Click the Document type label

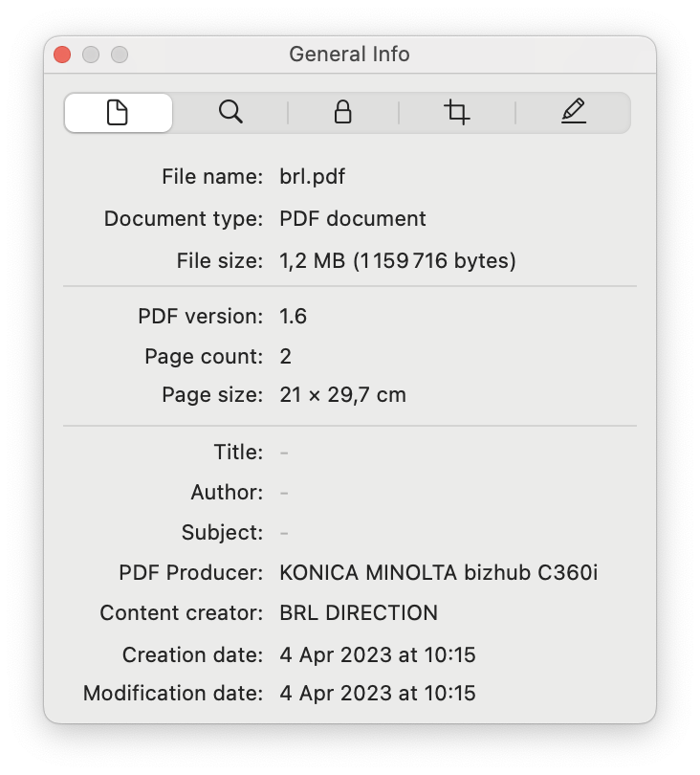(184, 218)
